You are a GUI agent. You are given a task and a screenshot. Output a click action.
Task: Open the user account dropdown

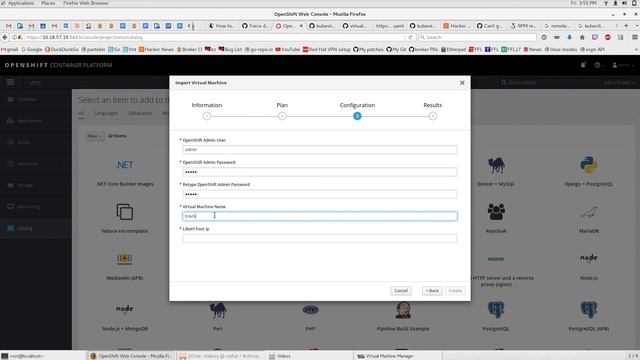tap(623, 65)
